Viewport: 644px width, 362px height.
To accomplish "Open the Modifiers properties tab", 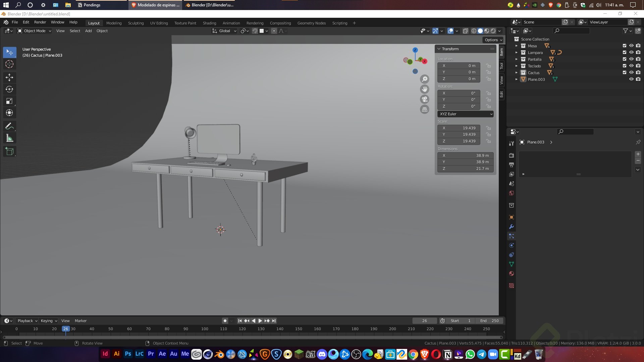I will (511, 227).
